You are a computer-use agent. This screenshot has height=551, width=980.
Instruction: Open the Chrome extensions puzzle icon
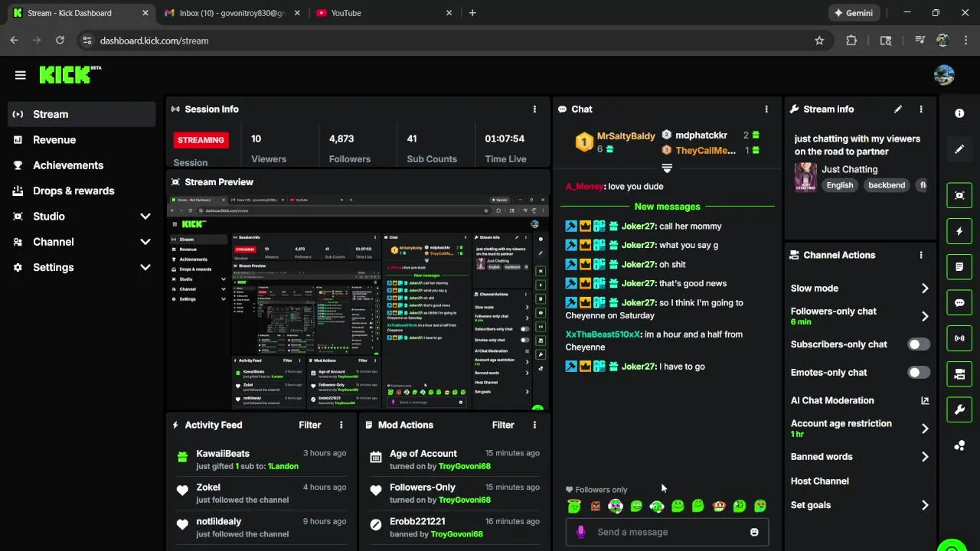[x=851, y=41]
